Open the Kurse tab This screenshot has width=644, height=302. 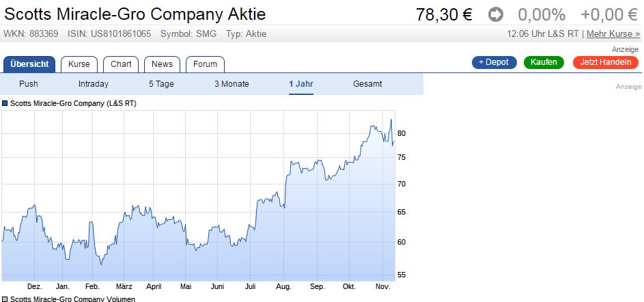(79, 64)
